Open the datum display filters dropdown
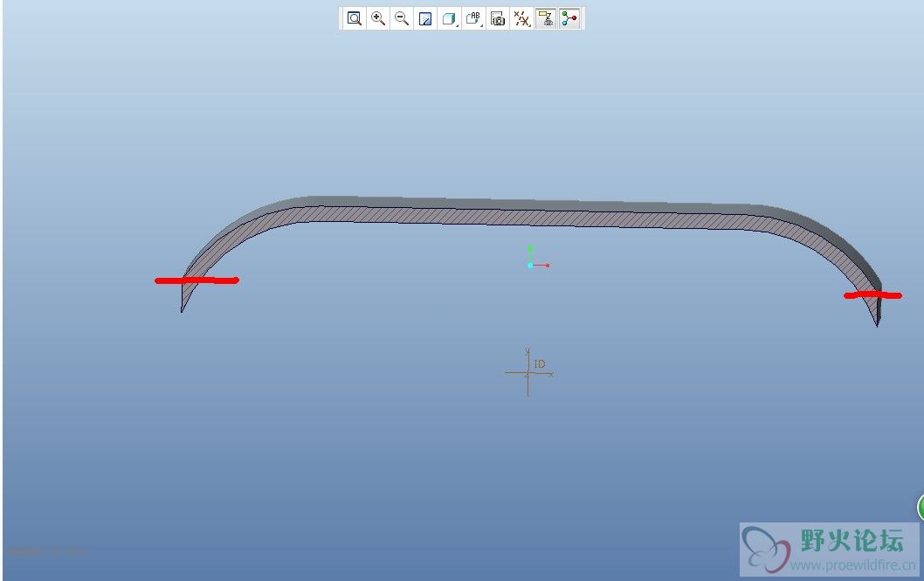The image size is (924, 581). click(521, 18)
